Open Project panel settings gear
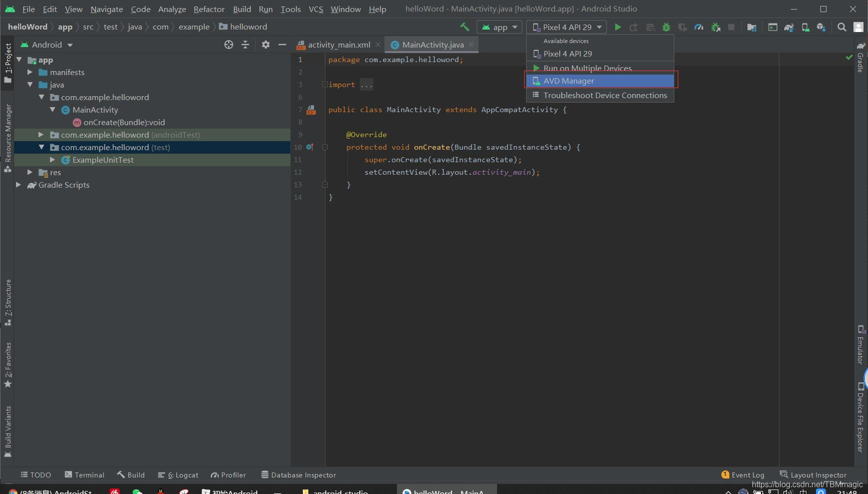Image resolution: width=868 pixels, height=494 pixels. coord(266,45)
